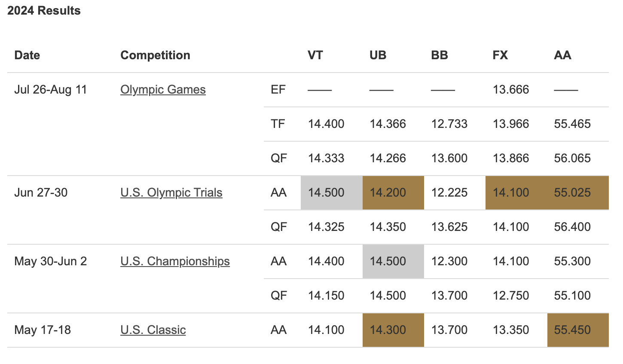Screen dimensions: 623x364
Task: Click the gold-highlighted 55.450 U.S. Classic total
Action: [x=572, y=330]
